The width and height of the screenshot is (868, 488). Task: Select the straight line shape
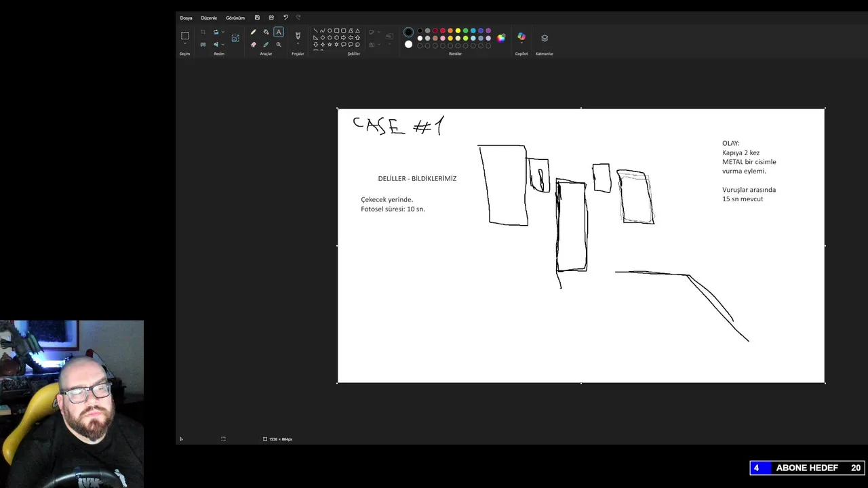click(315, 30)
